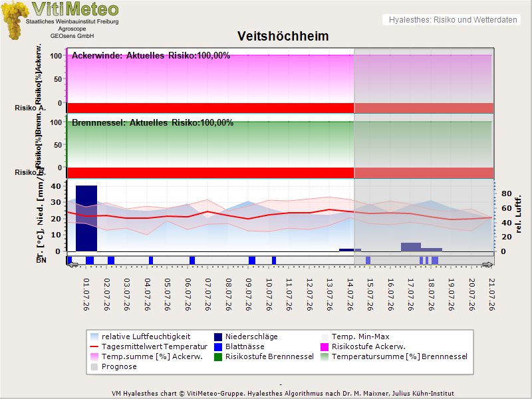This screenshot has height=399, width=532.
Task: Click the 14.07.26 date label
Action: [350, 295]
